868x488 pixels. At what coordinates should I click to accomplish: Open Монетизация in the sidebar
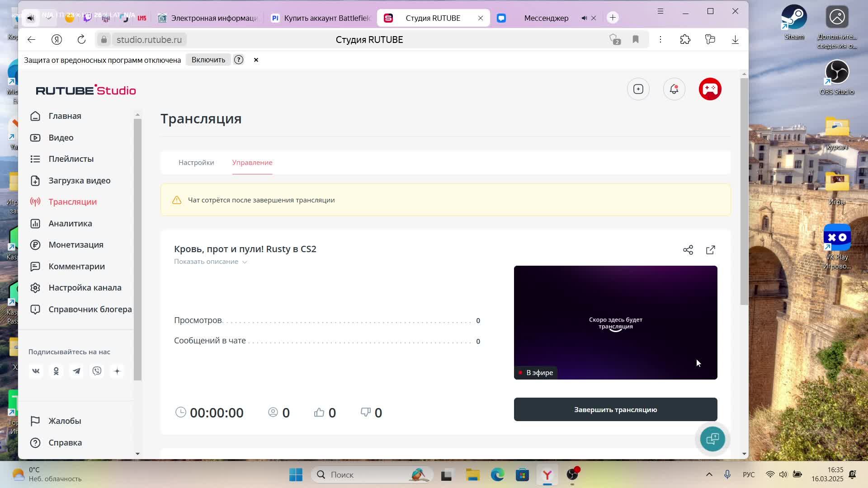coord(67,245)
